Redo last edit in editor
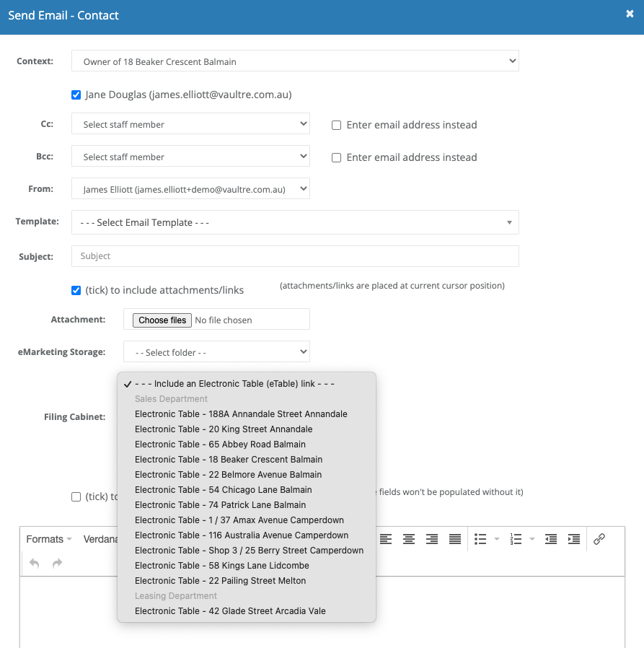This screenshot has width=644, height=648. click(58, 563)
